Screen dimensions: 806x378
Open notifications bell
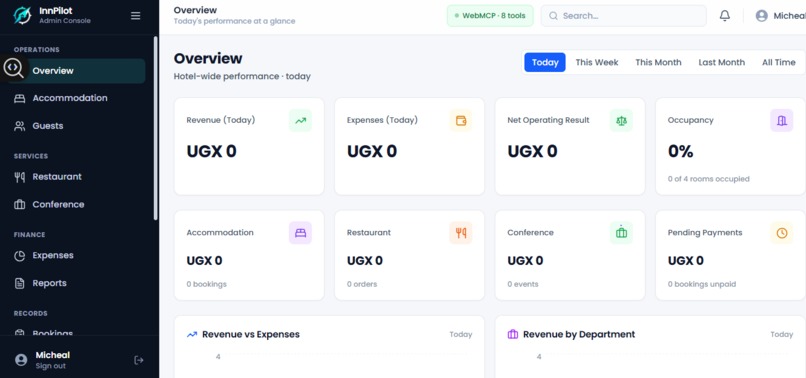tap(725, 16)
